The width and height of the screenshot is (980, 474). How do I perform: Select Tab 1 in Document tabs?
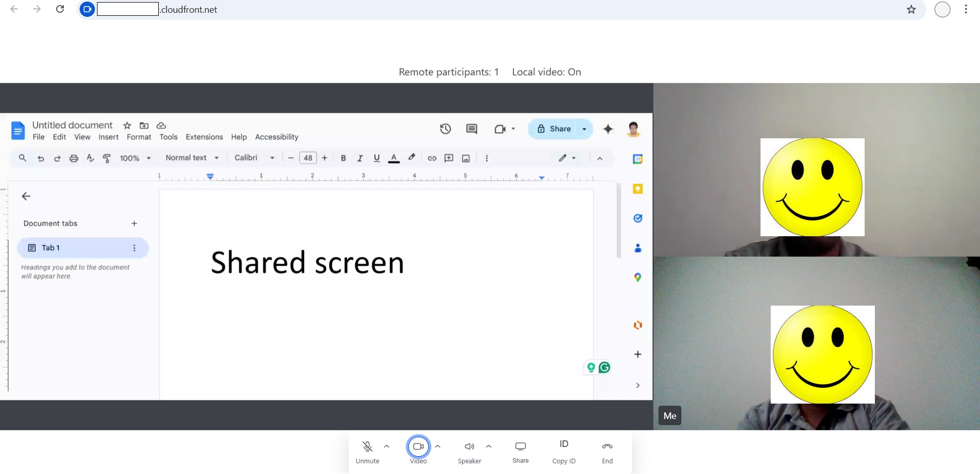click(x=50, y=247)
